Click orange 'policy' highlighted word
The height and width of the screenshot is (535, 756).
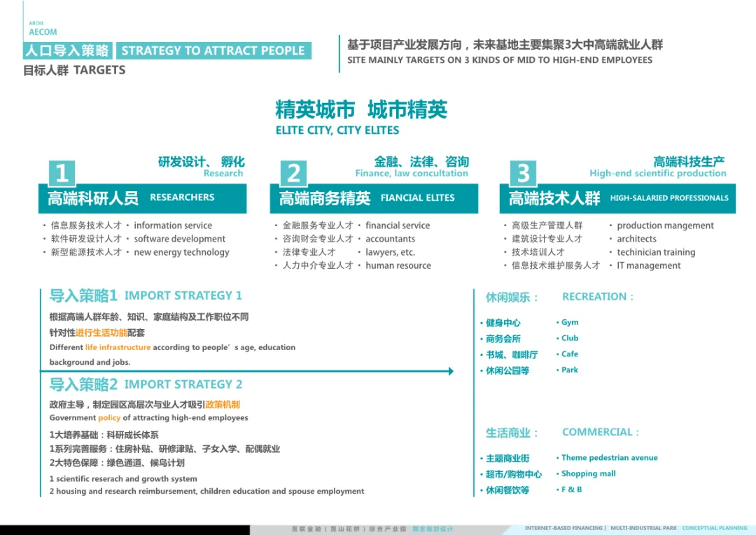click(109, 418)
